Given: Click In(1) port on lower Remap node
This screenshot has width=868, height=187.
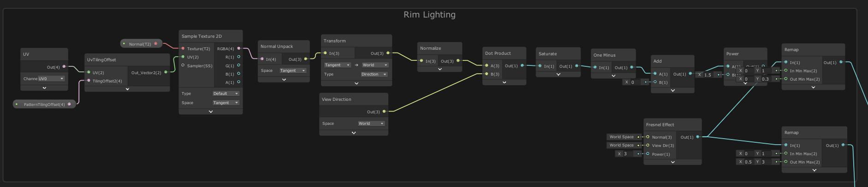Looking at the screenshot, I should (786, 145).
